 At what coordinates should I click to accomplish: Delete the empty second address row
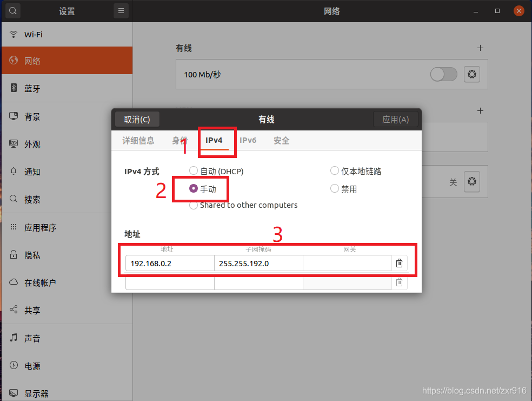click(400, 282)
